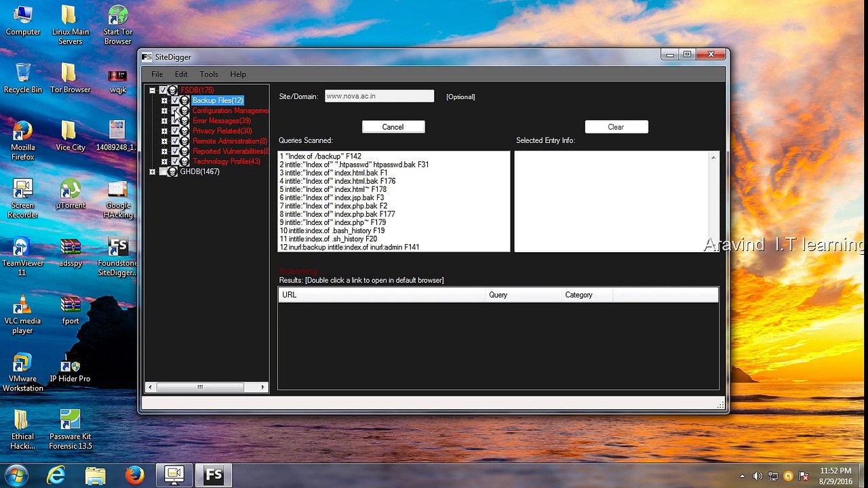This screenshot has height=488, width=868.
Task: Uncheck the Configuration Management checkbox
Action: [x=175, y=110]
